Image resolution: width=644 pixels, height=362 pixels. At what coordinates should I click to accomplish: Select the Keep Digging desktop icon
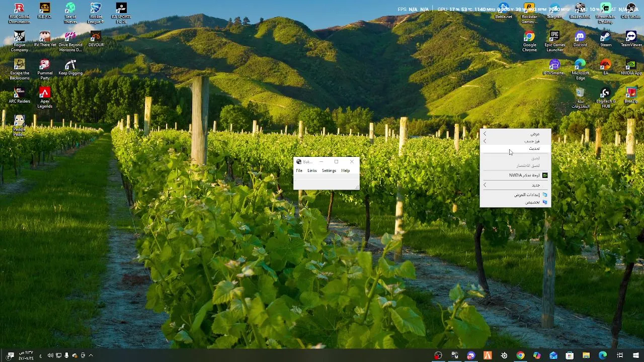pyautogui.click(x=70, y=68)
